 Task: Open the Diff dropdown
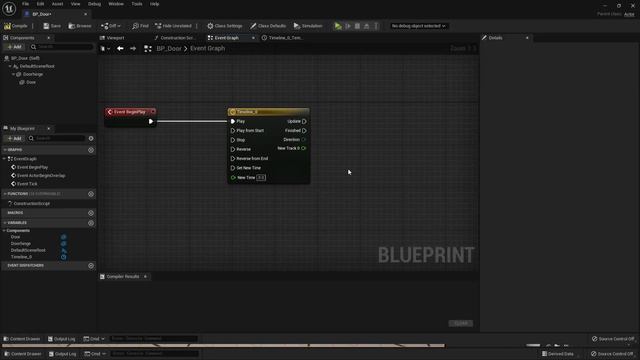111,26
